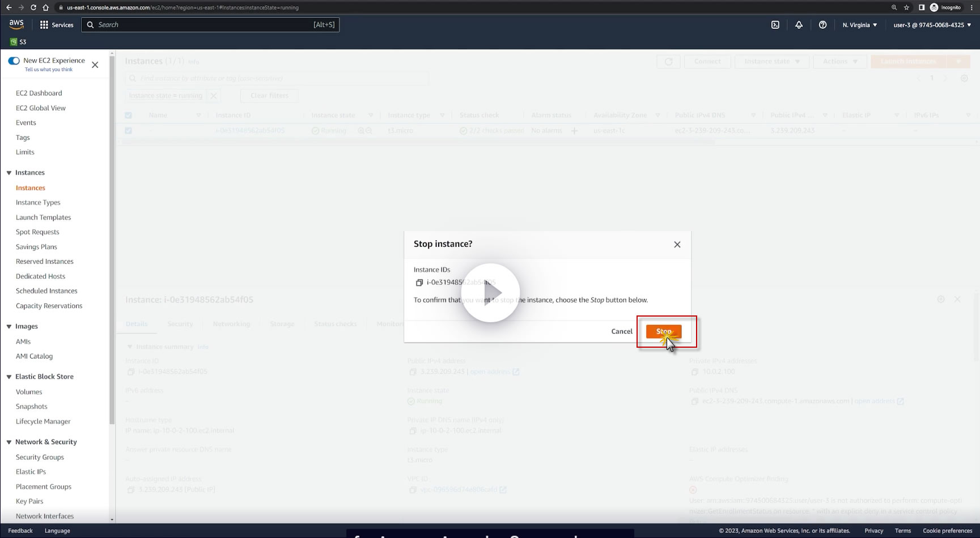
Task: Open the browser zoom magnifier icon
Action: pyautogui.click(x=894, y=7)
